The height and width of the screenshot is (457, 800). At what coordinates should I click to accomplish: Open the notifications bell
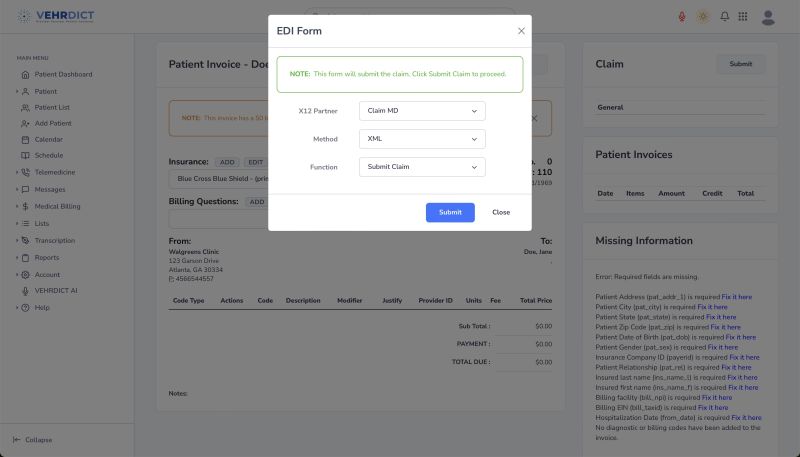[724, 17]
